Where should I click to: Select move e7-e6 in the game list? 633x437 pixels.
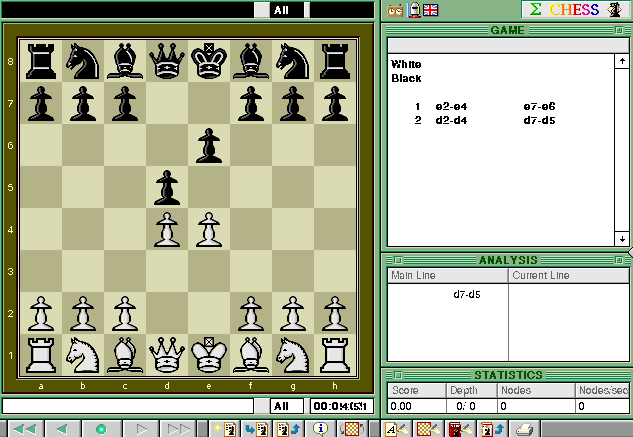pyautogui.click(x=539, y=107)
